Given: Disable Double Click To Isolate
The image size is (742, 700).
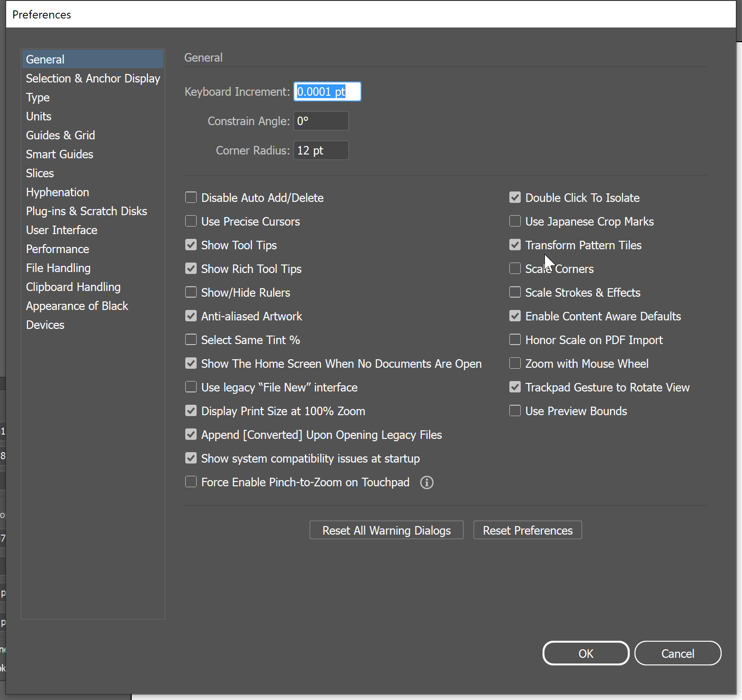Looking at the screenshot, I should [x=515, y=197].
